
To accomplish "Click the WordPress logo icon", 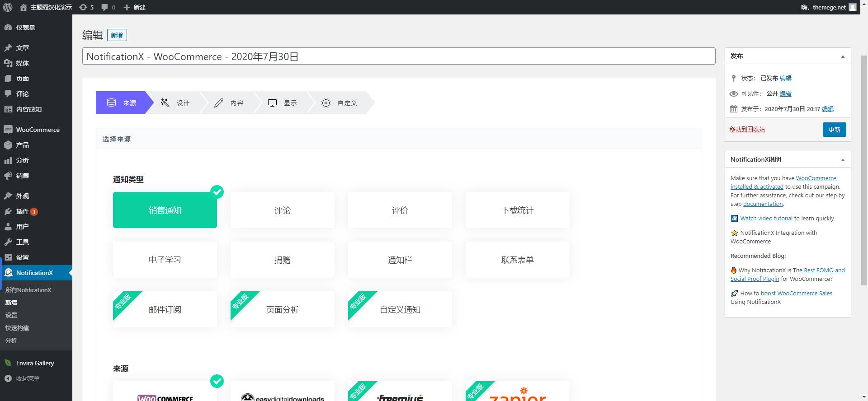I will pos(8,7).
